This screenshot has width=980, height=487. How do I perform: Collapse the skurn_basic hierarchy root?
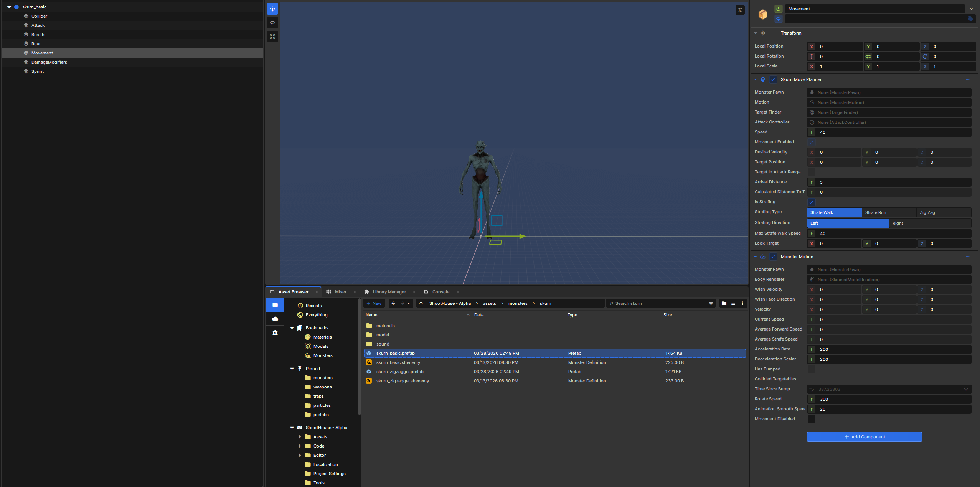coord(9,7)
